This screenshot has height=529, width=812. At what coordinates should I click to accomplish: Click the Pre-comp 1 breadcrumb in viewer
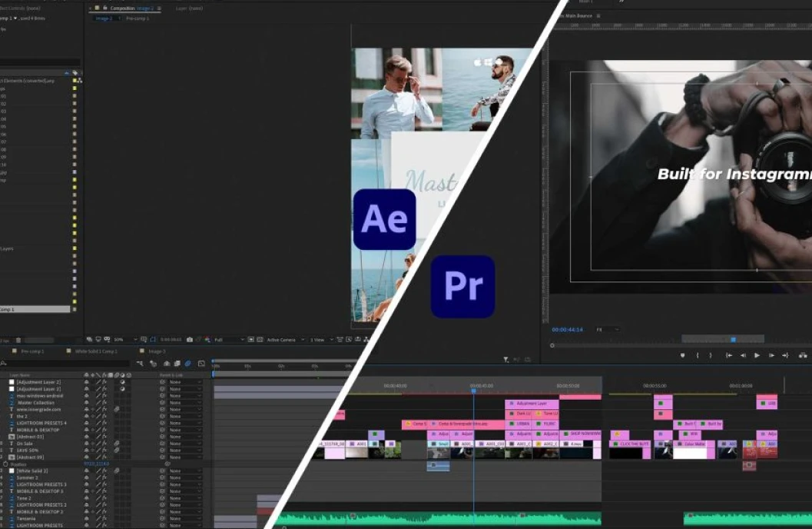point(138,18)
